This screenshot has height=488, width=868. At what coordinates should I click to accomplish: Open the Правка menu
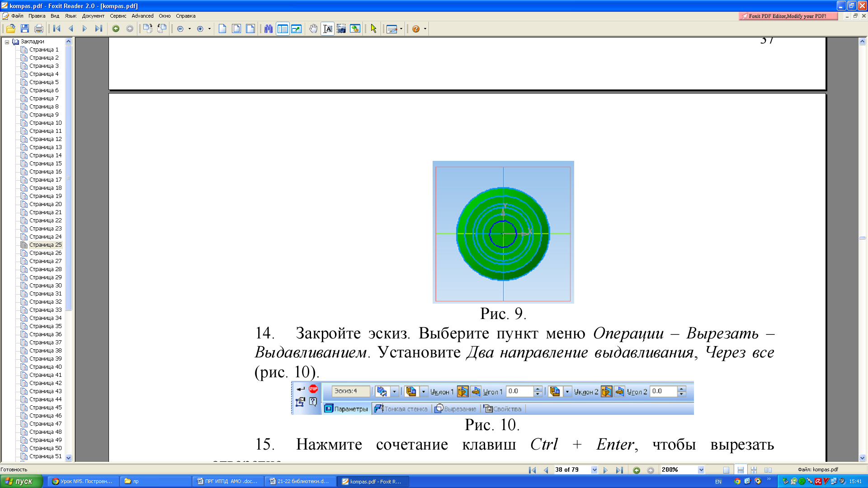coord(37,16)
